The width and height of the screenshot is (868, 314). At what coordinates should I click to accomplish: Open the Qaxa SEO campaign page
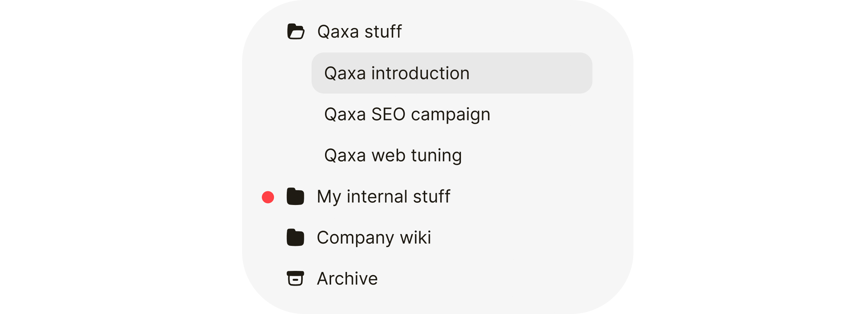(407, 114)
